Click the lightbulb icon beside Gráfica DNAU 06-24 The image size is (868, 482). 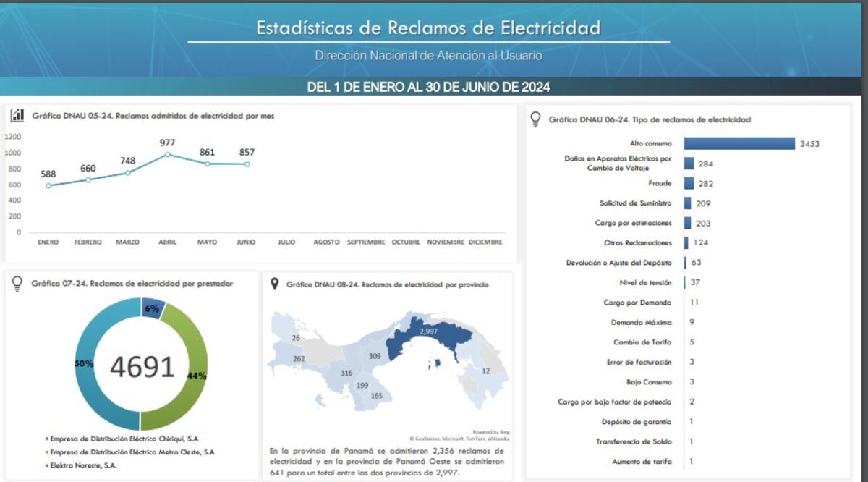pos(536,119)
